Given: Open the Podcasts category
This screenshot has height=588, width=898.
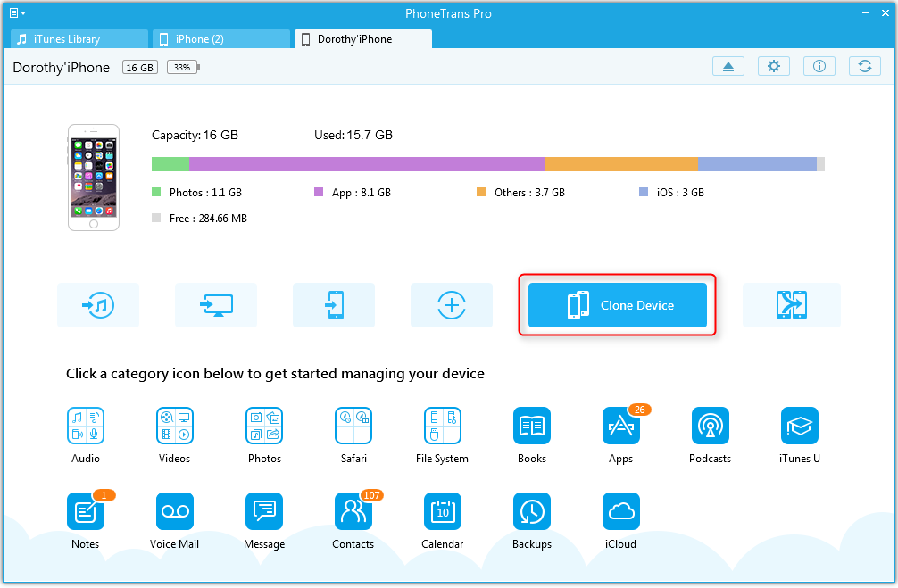Looking at the screenshot, I should click(x=711, y=427).
